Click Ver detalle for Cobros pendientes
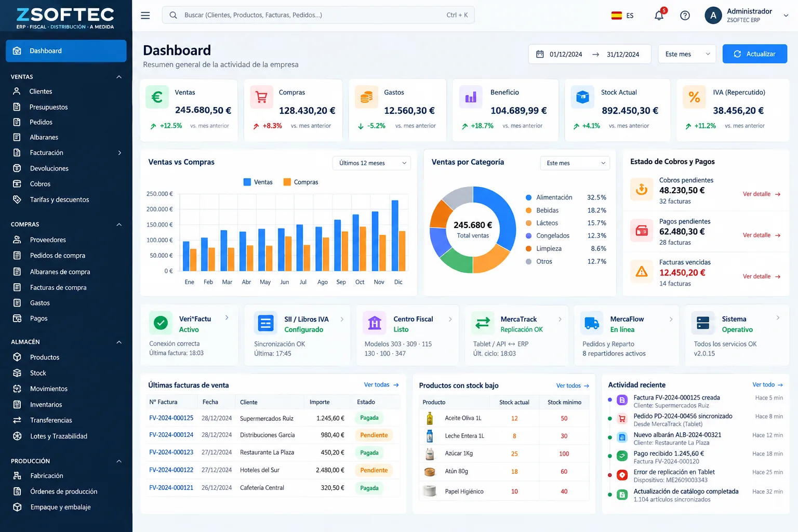Viewport: 798px width, 532px height. 762,194
